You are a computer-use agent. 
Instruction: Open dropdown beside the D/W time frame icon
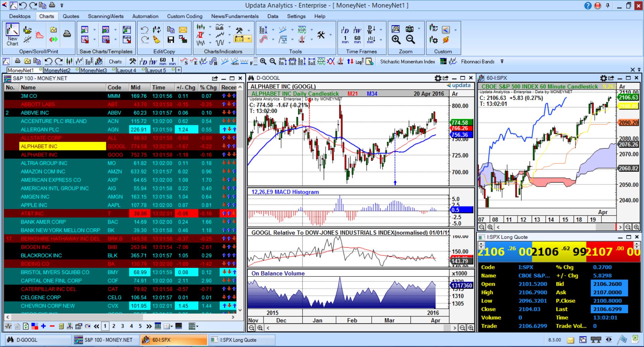[x=381, y=30]
